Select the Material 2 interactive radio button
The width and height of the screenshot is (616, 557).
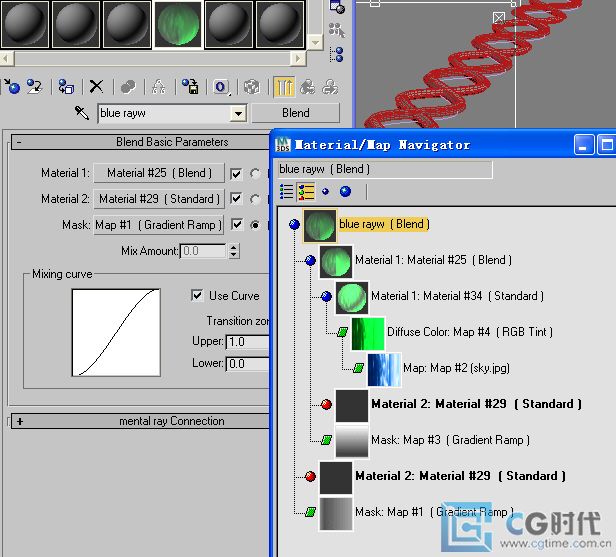[255, 200]
